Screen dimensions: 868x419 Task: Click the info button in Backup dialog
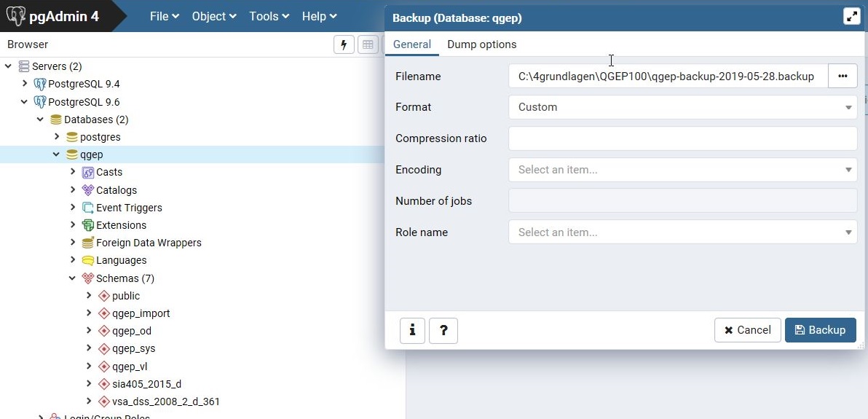412,330
